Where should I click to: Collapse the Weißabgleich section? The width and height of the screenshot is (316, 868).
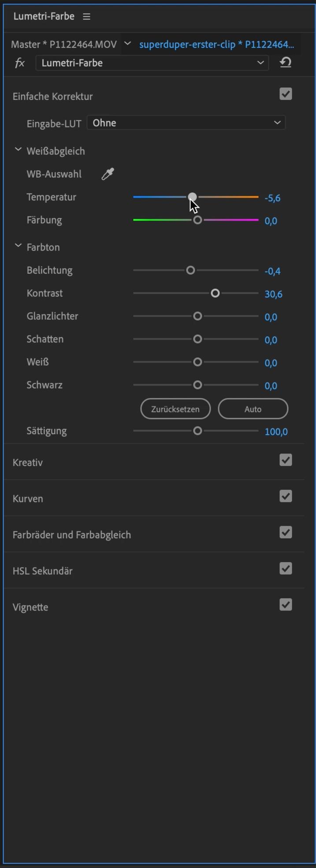[18, 150]
